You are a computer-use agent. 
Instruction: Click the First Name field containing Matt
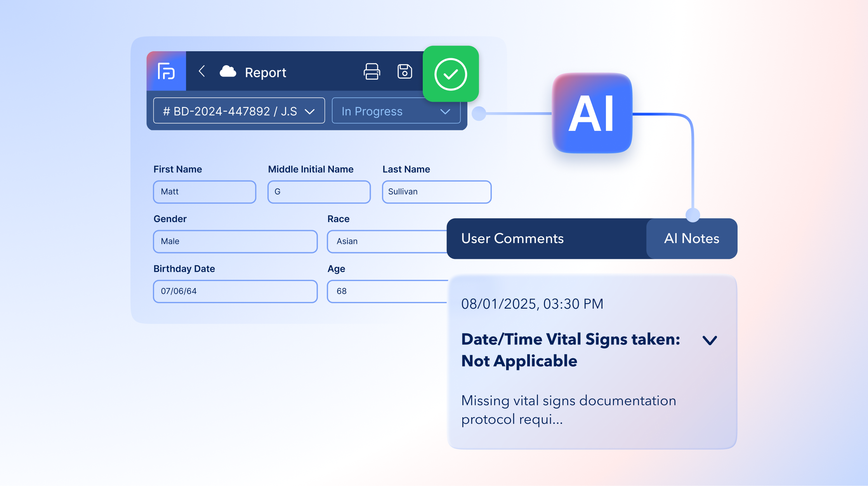[205, 192]
